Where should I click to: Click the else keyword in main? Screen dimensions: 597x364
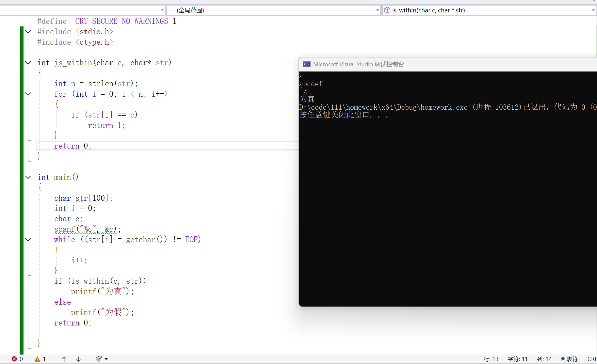pyautogui.click(x=62, y=302)
